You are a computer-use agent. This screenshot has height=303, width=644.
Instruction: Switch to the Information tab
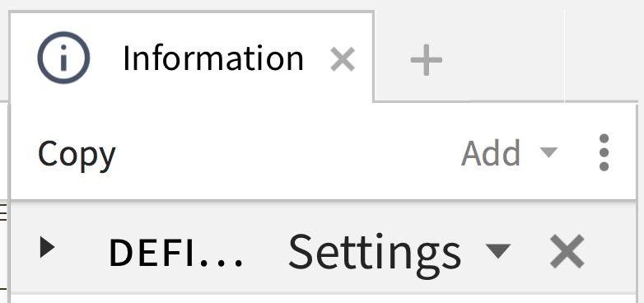point(212,58)
